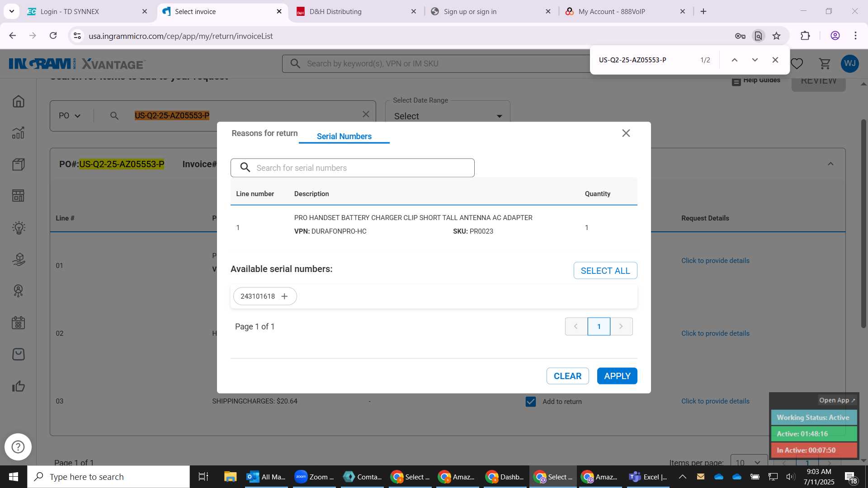868x488 pixels.
Task: Click the page vertical scrollbar
Action: click(x=863, y=224)
